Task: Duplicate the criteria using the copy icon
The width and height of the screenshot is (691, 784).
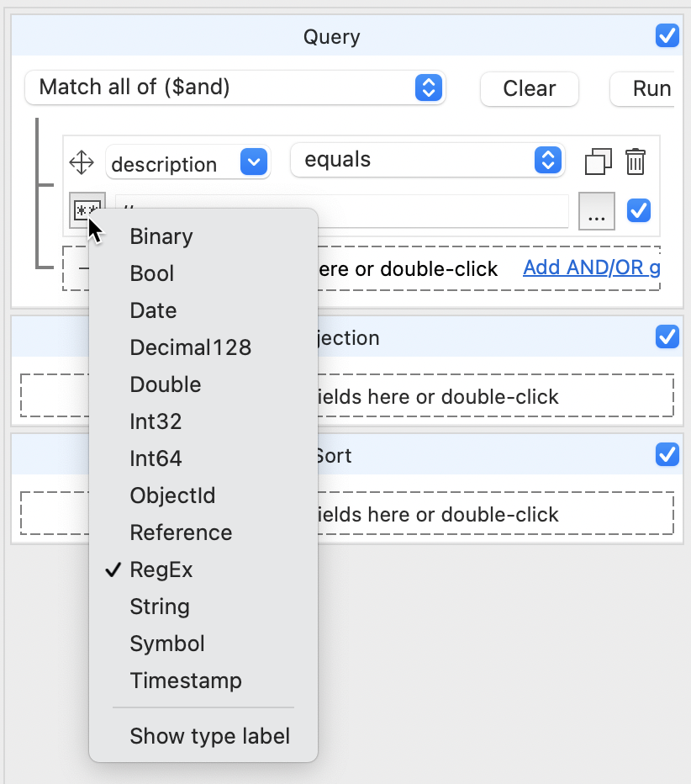Action: (x=599, y=162)
